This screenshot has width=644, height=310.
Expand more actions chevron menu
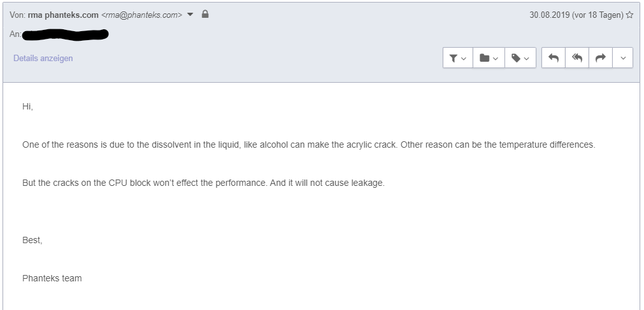tap(623, 58)
